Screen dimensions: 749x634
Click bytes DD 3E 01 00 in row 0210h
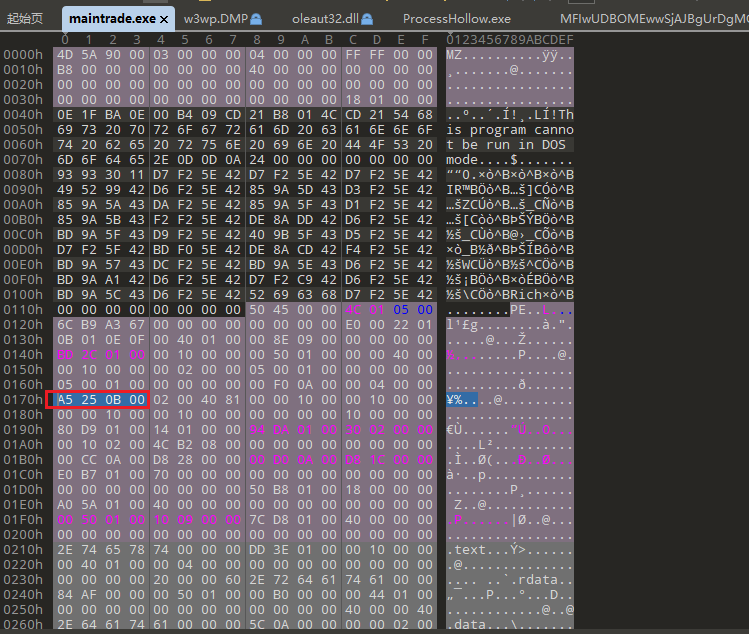293,549
